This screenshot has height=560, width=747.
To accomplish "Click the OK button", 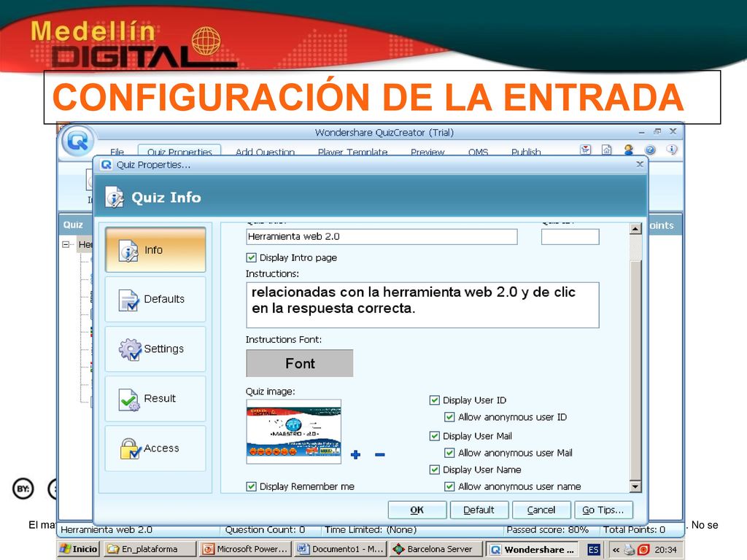I will tap(417, 510).
